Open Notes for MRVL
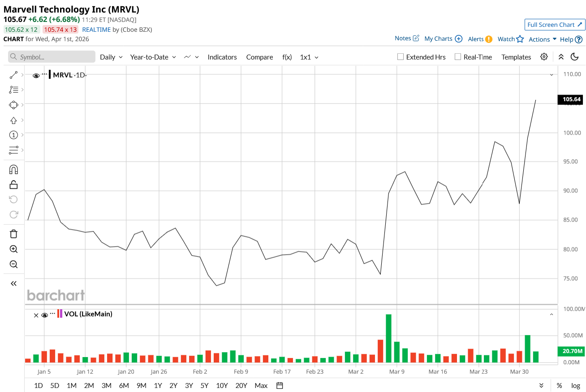The image size is (586, 392). 407,38
